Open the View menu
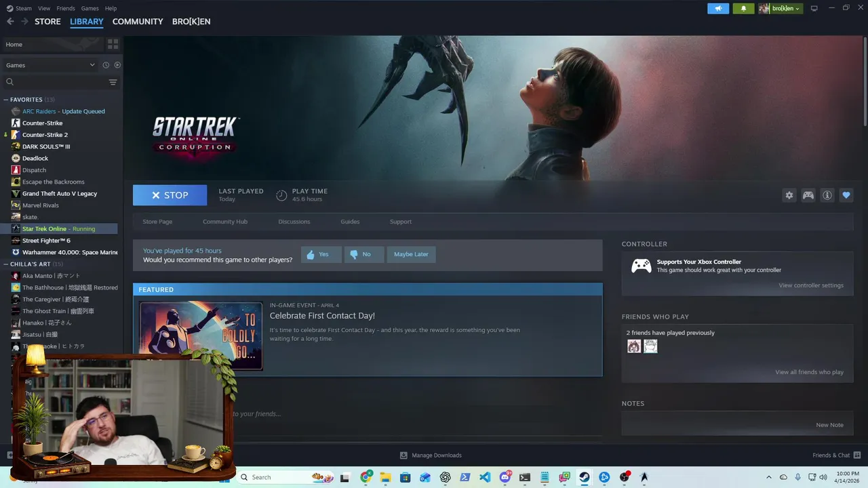Image resolution: width=868 pixels, height=488 pixels. (44, 8)
